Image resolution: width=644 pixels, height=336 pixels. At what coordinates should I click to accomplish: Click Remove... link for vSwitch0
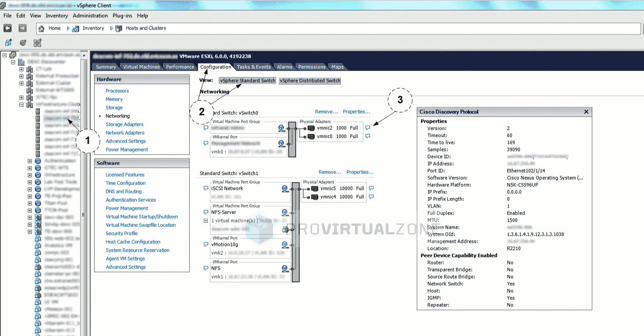coord(326,112)
